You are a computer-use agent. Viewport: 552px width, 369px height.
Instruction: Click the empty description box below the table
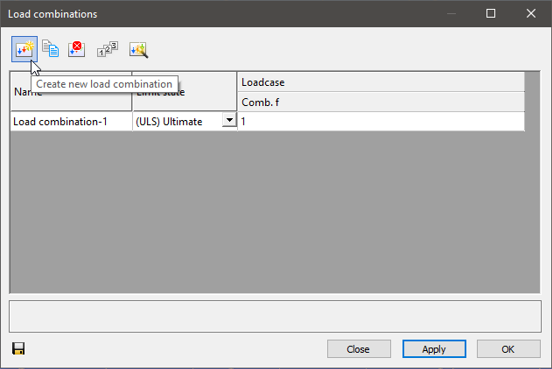[x=275, y=316]
